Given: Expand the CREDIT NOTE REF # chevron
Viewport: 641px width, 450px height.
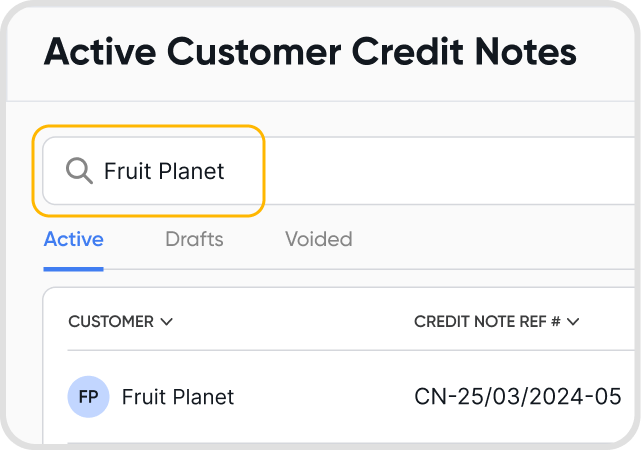Looking at the screenshot, I should (574, 322).
